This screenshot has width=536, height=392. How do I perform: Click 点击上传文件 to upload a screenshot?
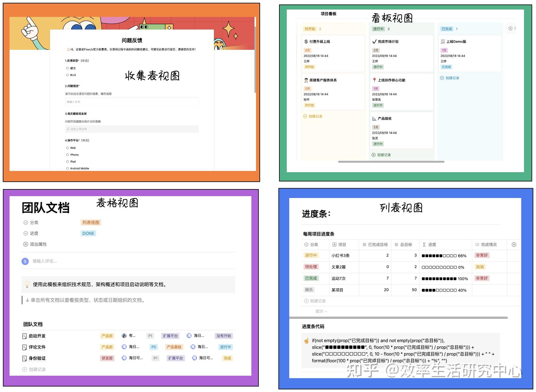pos(132,129)
